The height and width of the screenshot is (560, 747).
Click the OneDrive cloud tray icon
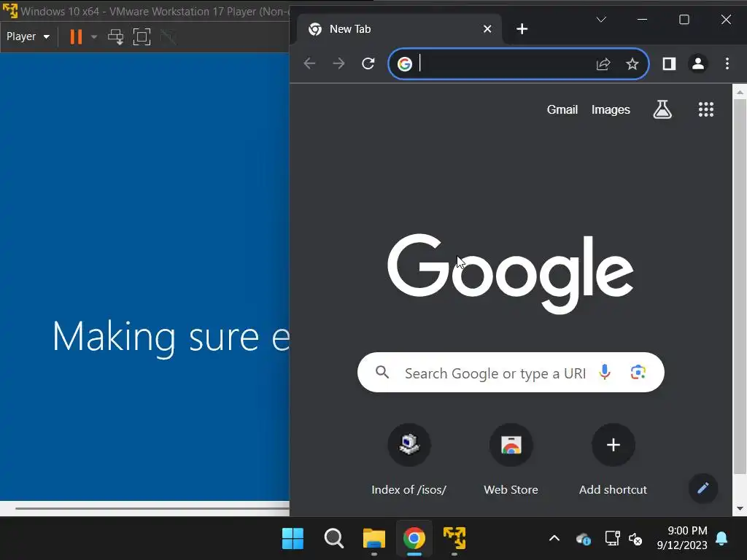(583, 539)
